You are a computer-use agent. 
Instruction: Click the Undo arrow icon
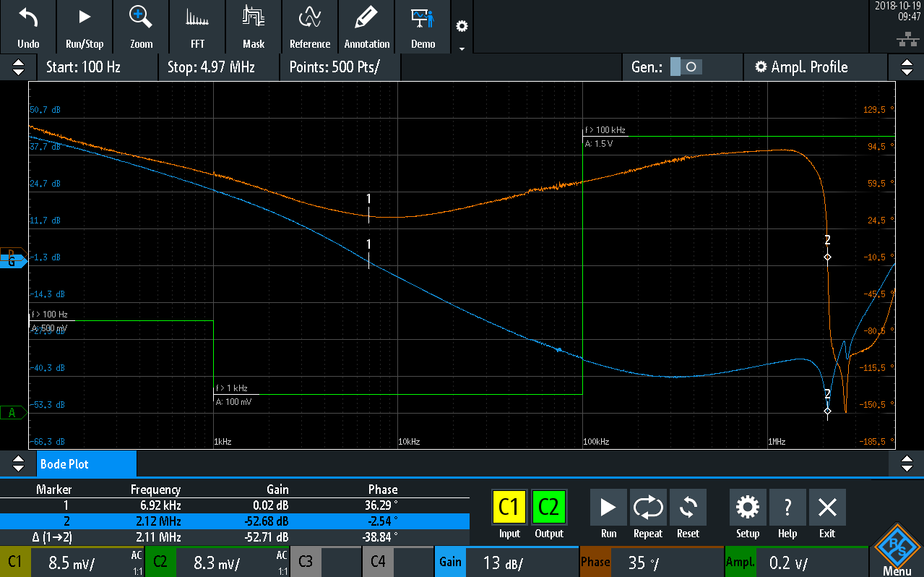(x=28, y=17)
